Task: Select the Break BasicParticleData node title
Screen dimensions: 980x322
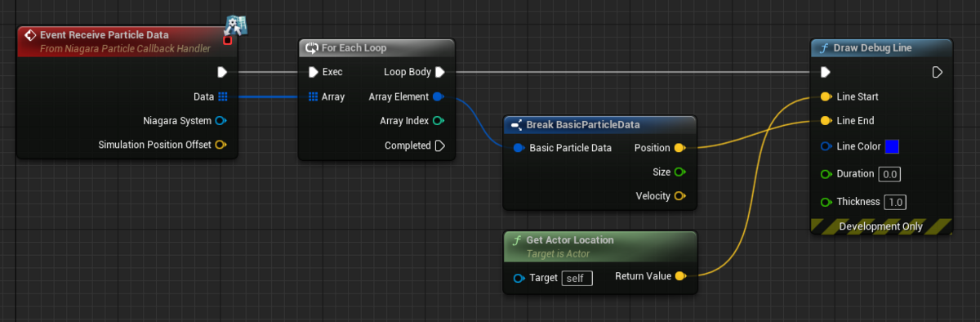Action: (583, 125)
